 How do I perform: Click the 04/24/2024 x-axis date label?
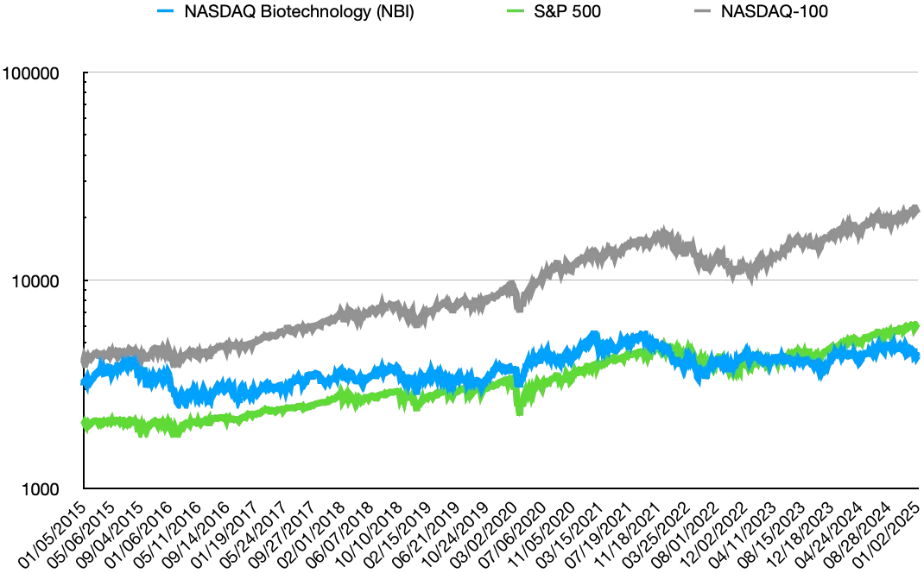[830, 535]
